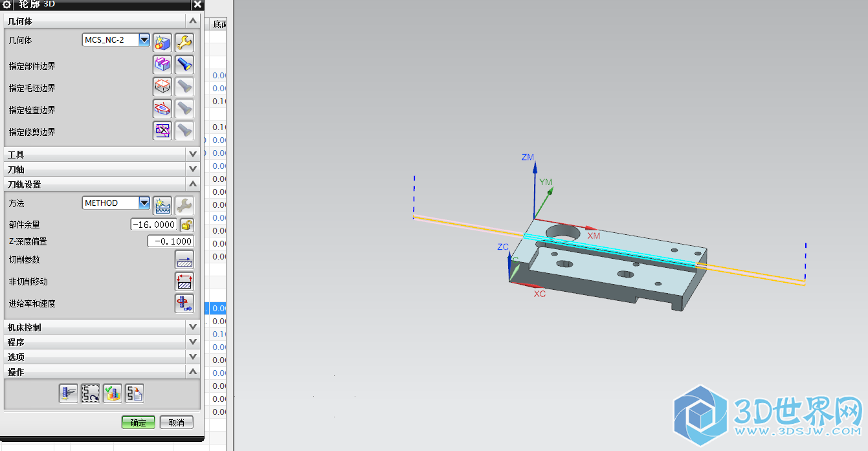Open feeds and speeds (进给率和速度) icon
The image size is (868, 451).
point(184,303)
